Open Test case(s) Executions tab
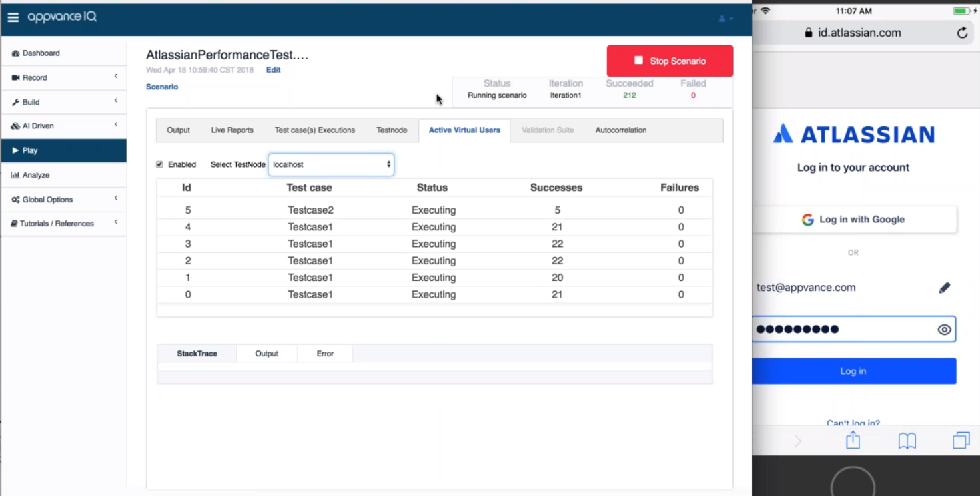 (315, 130)
